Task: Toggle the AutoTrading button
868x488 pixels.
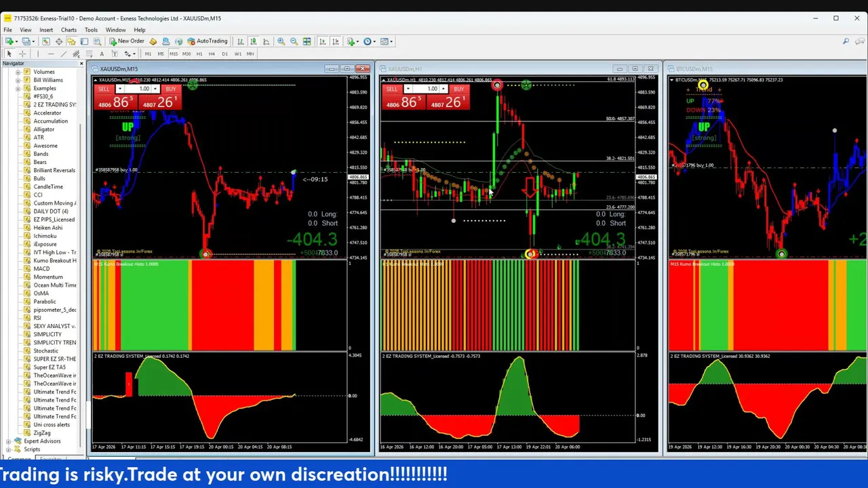Action: point(207,41)
